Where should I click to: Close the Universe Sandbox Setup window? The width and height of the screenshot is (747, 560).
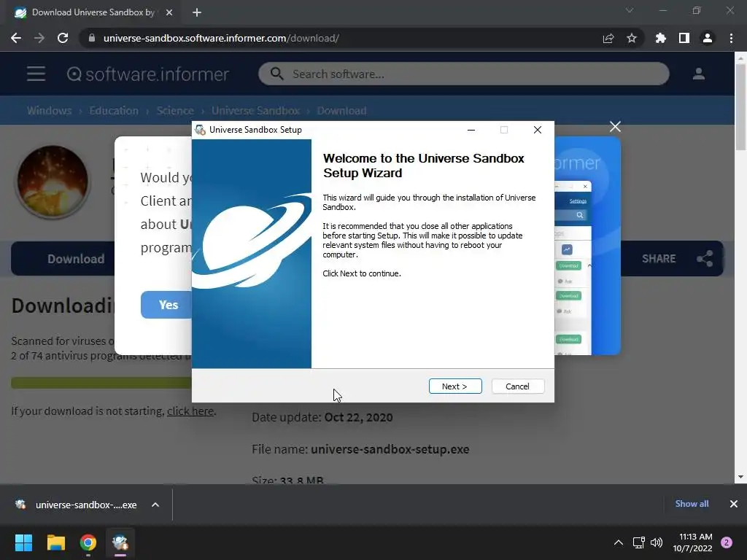pos(538,130)
